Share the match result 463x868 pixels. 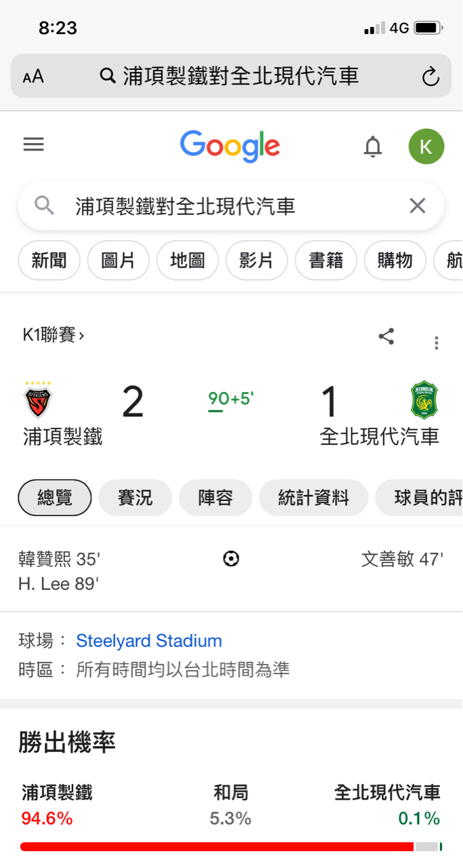point(386,336)
